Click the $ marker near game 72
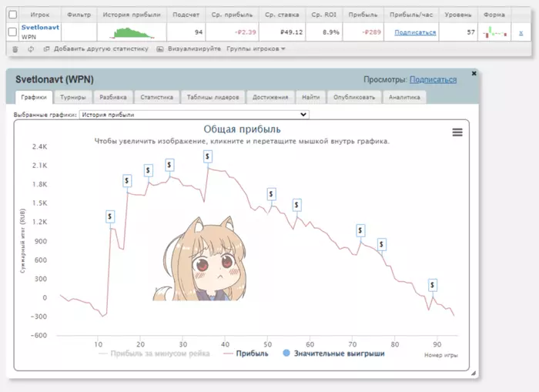 click(x=360, y=230)
